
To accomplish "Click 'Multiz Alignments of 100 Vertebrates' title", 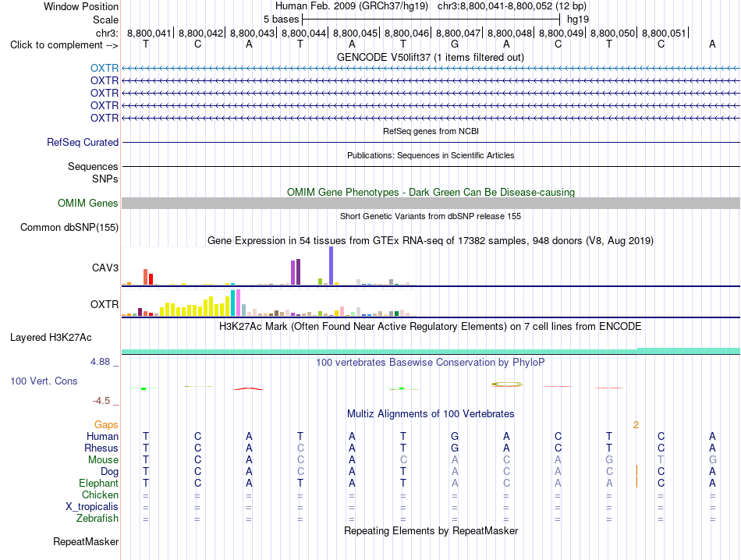I will (431, 414).
